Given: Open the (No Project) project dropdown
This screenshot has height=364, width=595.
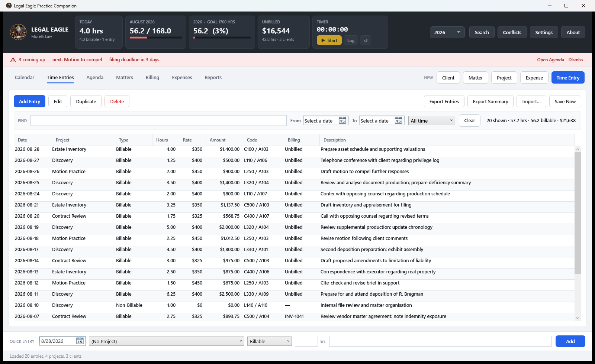Looking at the screenshot, I should point(167,341).
